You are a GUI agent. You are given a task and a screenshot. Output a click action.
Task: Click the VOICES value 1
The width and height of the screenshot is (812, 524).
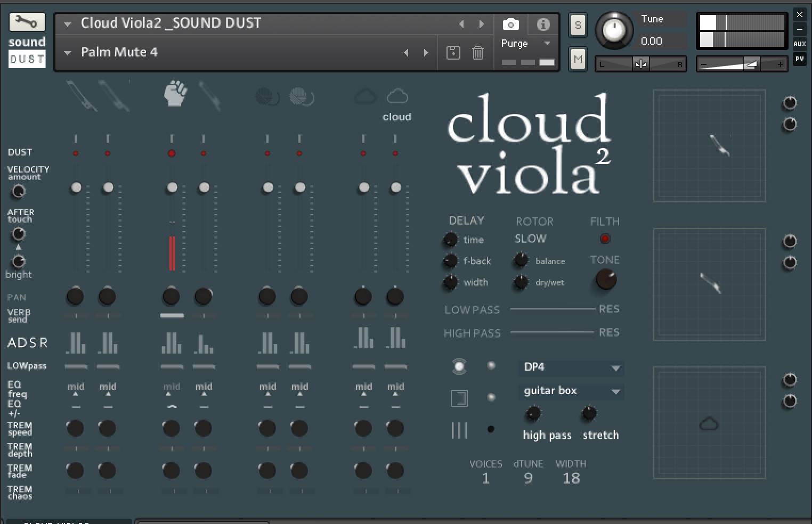coord(485,478)
